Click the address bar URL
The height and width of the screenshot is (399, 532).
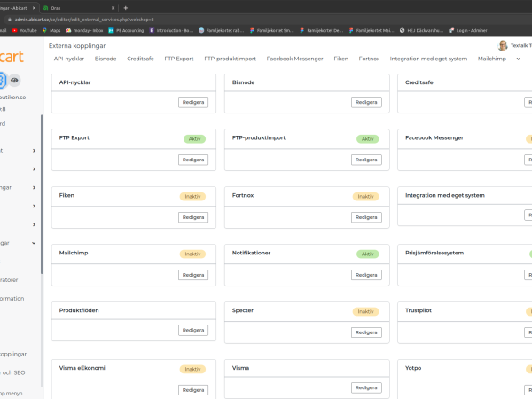click(84, 20)
